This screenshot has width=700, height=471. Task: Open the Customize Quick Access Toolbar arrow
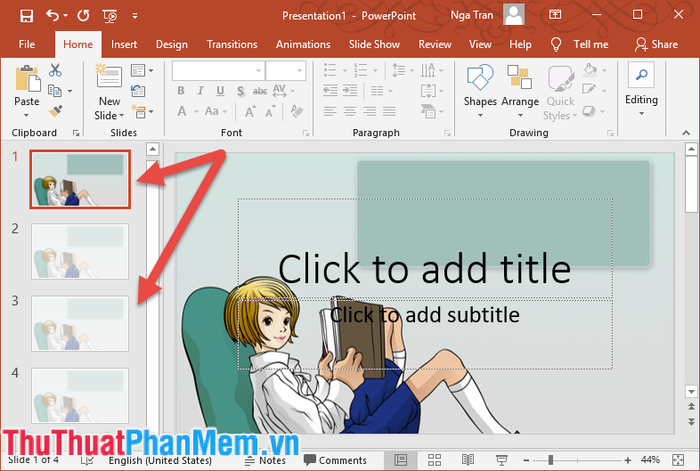pyautogui.click(x=135, y=16)
